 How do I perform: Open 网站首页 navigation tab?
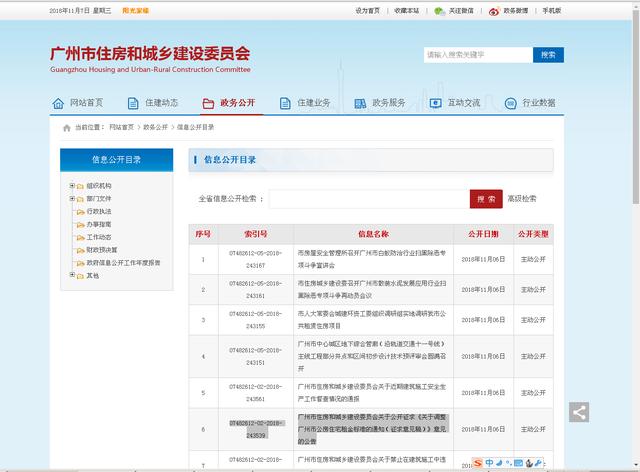78,103
